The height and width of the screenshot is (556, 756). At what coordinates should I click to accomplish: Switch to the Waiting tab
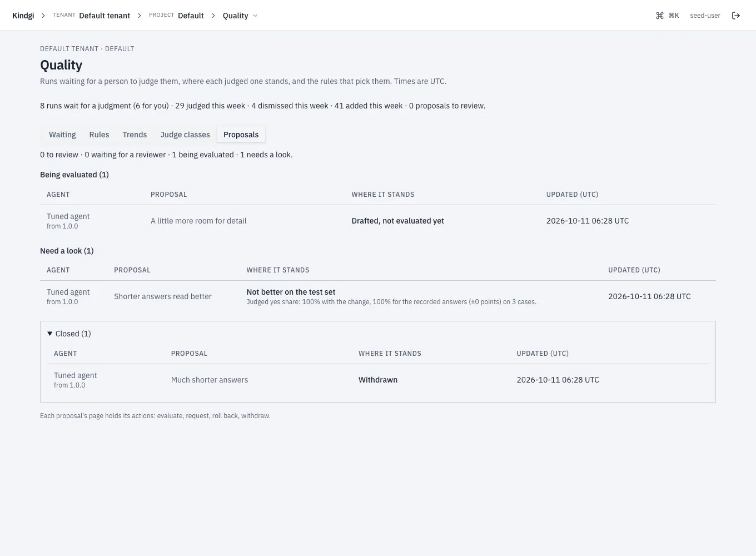click(x=62, y=135)
